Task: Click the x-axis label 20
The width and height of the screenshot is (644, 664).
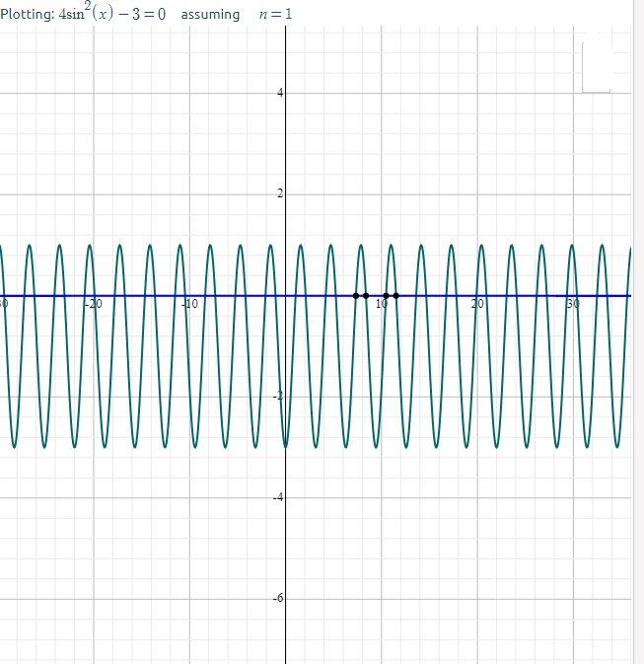Action: click(x=477, y=305)
